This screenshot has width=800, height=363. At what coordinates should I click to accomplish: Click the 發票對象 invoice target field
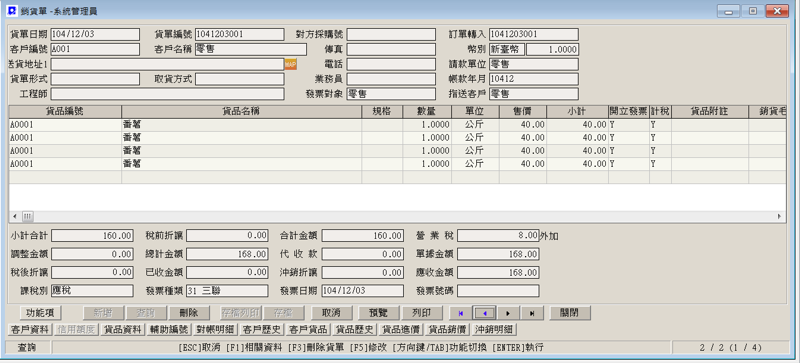click(391, 94)
